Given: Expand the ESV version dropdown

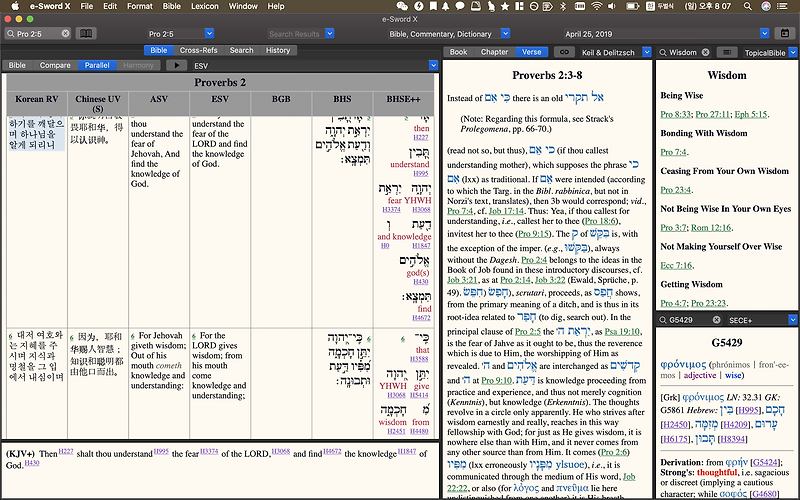Looking at the screenshot, I should pyautogui.click(x=433, y=65).
